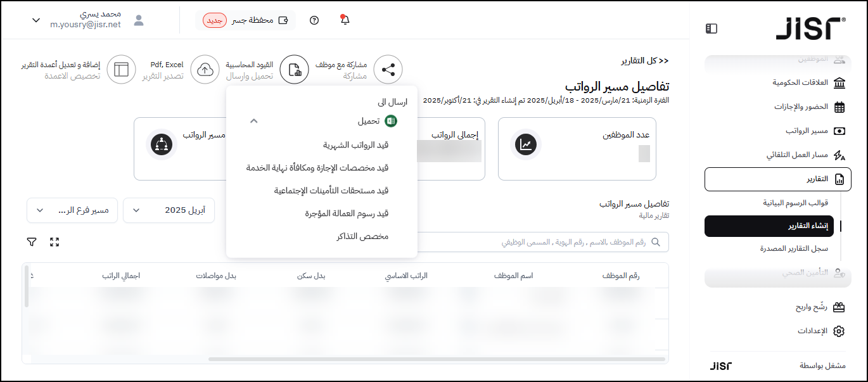Click the export report cloud icon

tap(205, 70)
